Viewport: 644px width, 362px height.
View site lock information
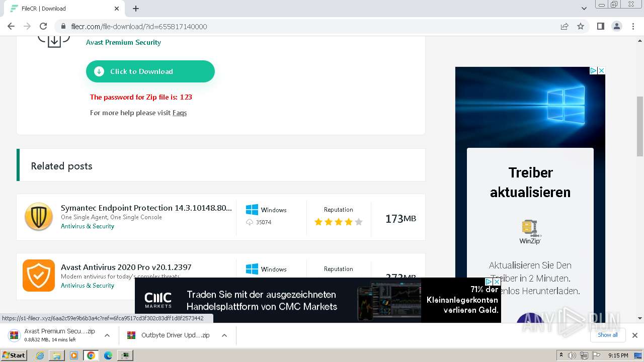(x=63, y=26)
